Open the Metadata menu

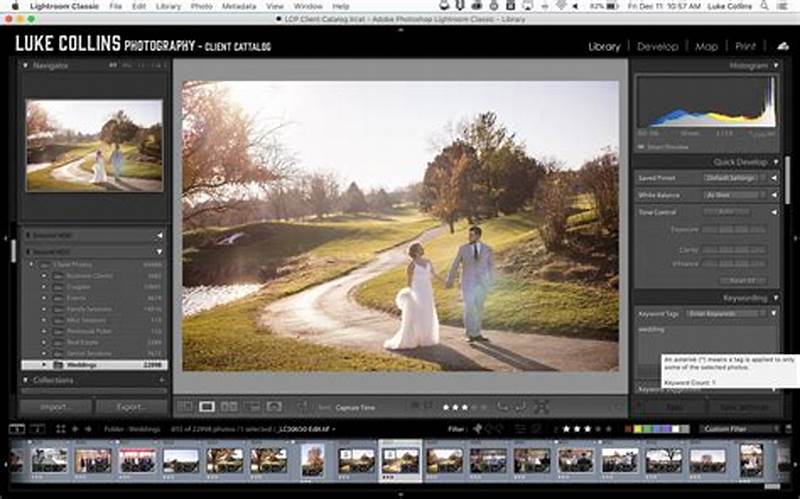tap(239, 7)
